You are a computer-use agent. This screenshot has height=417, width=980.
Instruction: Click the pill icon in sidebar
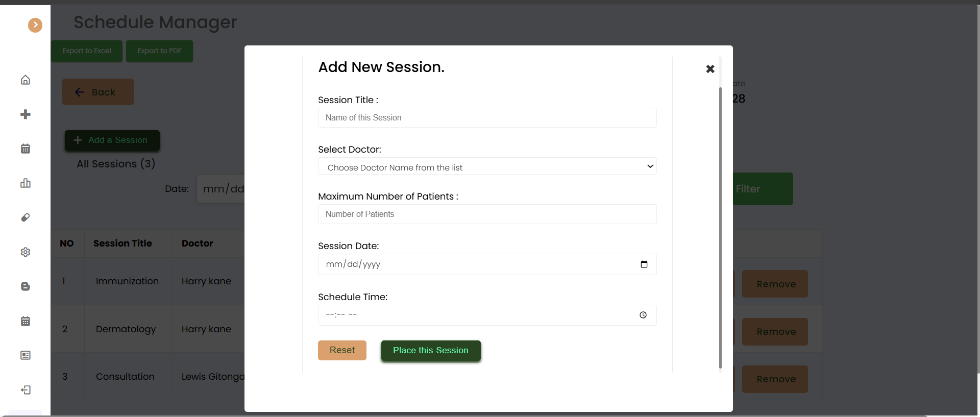pyautogui.click(x=26, y=217)
